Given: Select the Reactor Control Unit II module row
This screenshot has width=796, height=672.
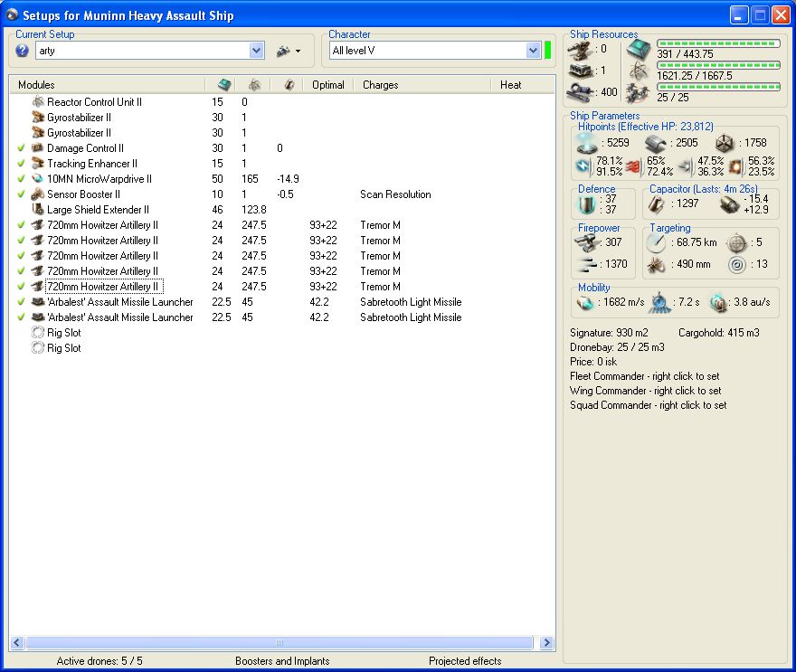Looking at the screenshot, I should [281, 102].
